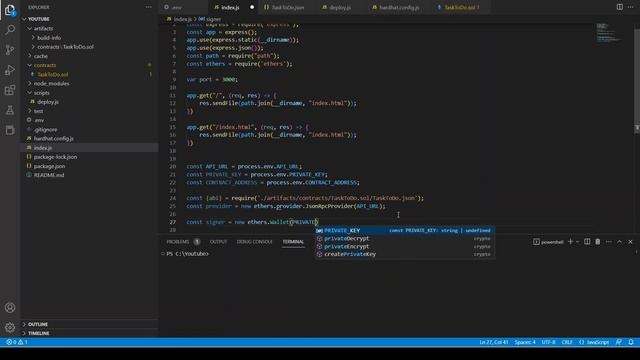Open terminal panel more actions

point(609,242)
